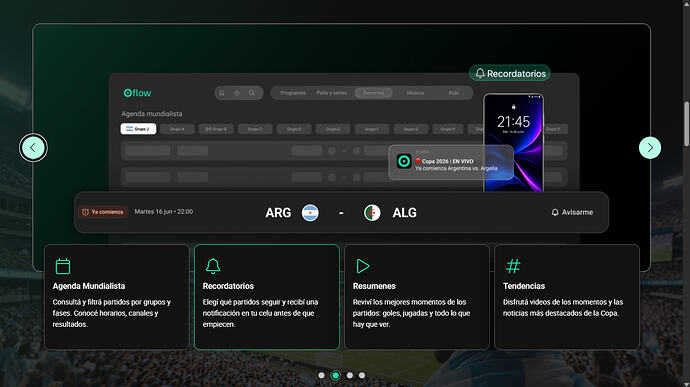The height and width of the screenshot is (387, 690).
Task: Open the Agenda Mundialista card
Action: 117,297
